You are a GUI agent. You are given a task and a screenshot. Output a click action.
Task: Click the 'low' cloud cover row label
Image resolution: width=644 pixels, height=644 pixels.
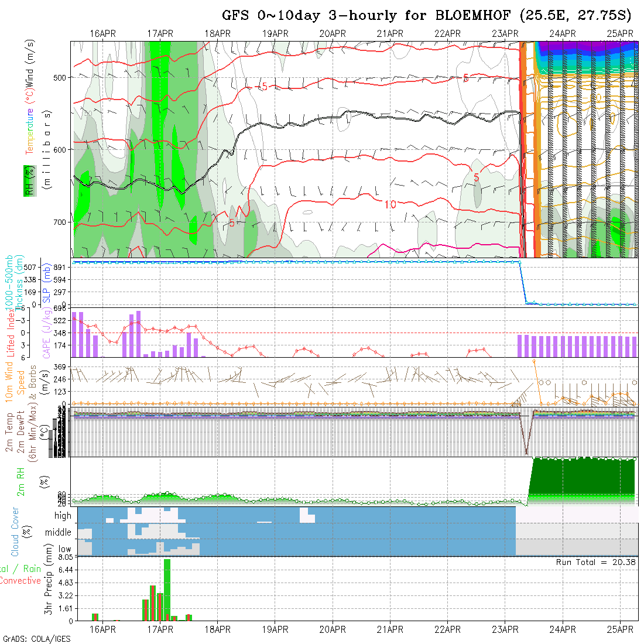(64, 549)
